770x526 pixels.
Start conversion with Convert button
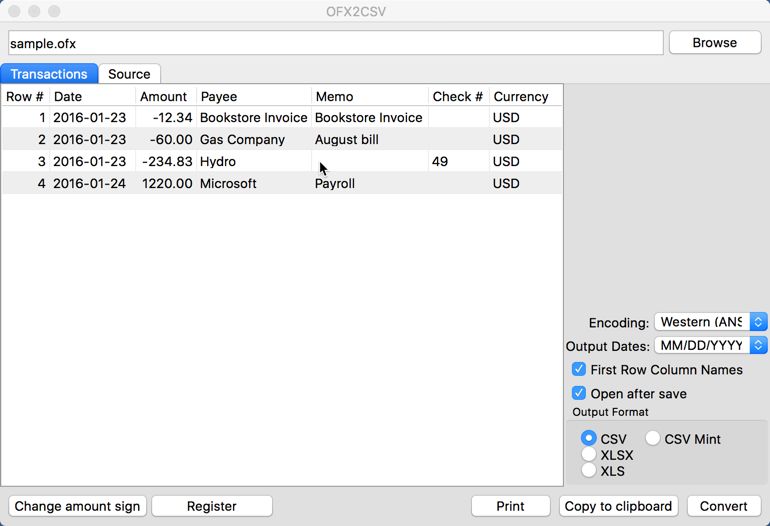724,506
